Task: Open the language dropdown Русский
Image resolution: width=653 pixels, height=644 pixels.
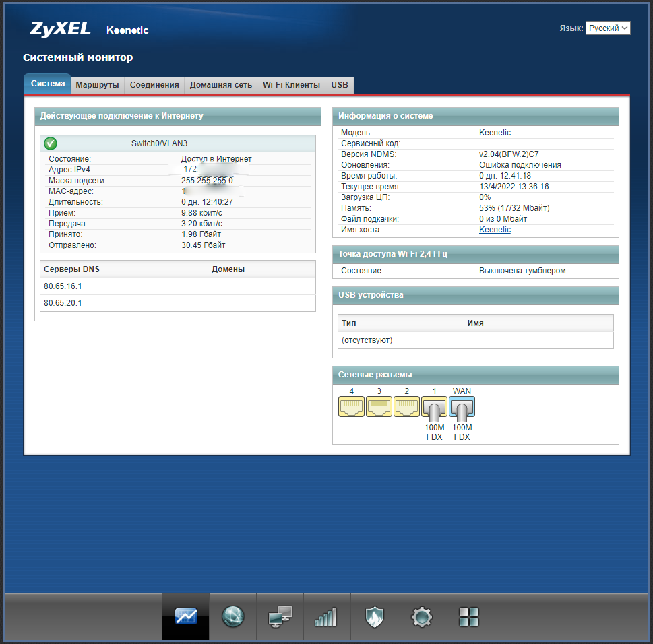Action: (608, 28)
